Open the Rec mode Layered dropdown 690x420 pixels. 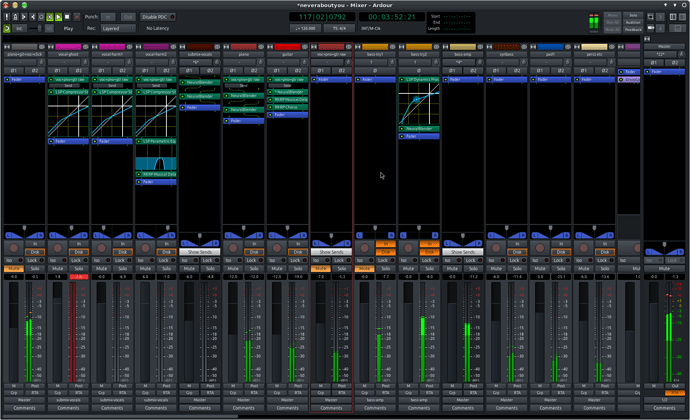coord(117,28)
